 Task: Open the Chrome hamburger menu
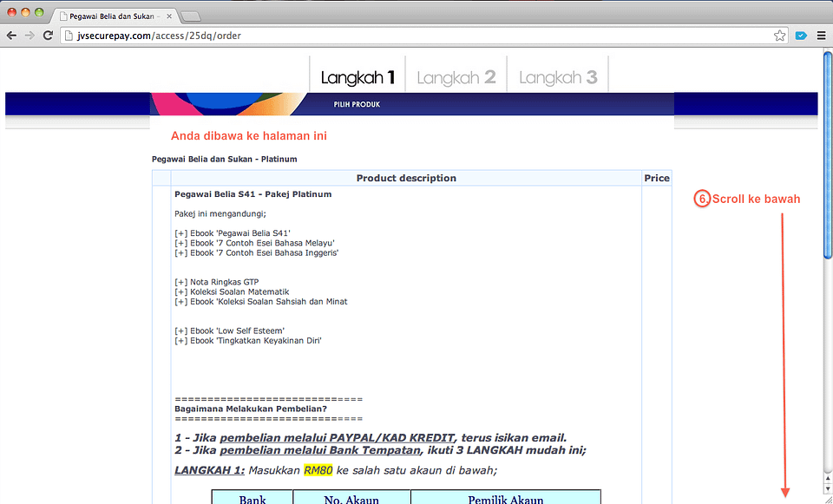pyautogui.click(x=822, y=36)
